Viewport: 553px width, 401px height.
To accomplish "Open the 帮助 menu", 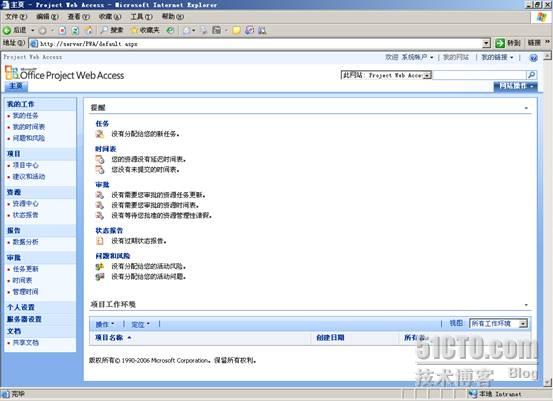I will 173,17.
